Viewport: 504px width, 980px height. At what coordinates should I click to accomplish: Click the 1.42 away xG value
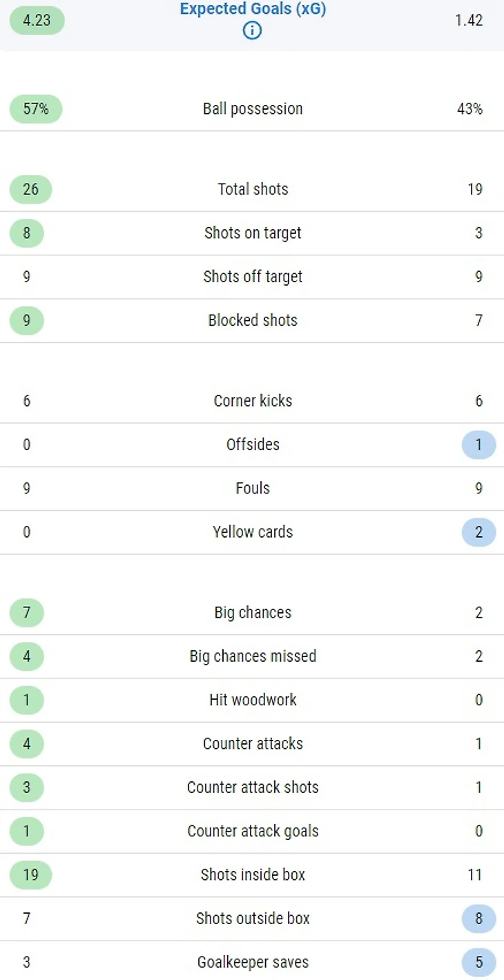(x=469, y=20)
